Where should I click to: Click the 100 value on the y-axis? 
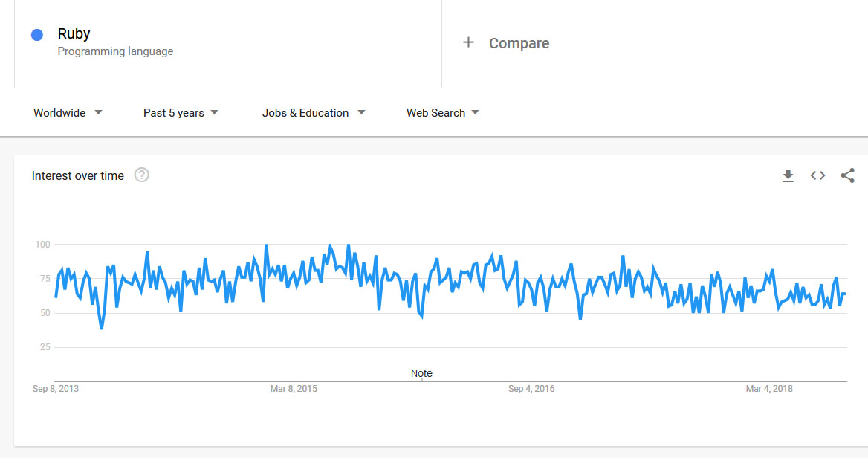click(42, 245)
